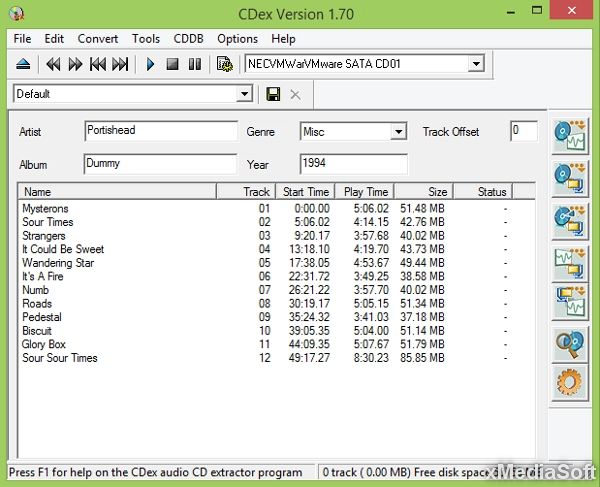This screenshot has height=487, width=600.
Task: Open the Help menu
Action: [x=283, y=39]
